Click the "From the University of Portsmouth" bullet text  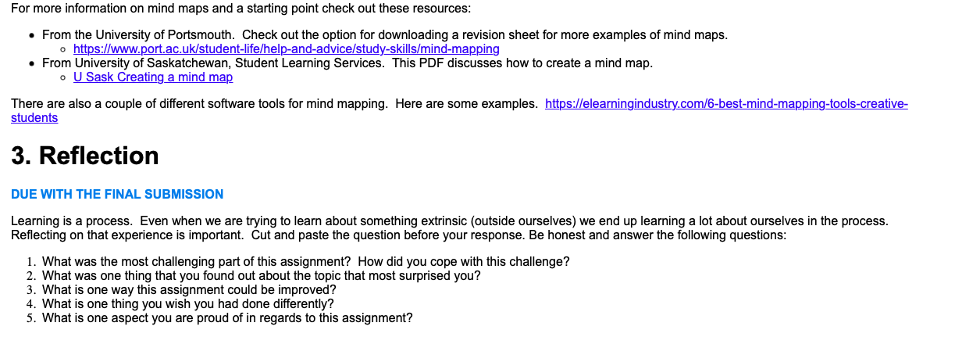click(384, 35)
